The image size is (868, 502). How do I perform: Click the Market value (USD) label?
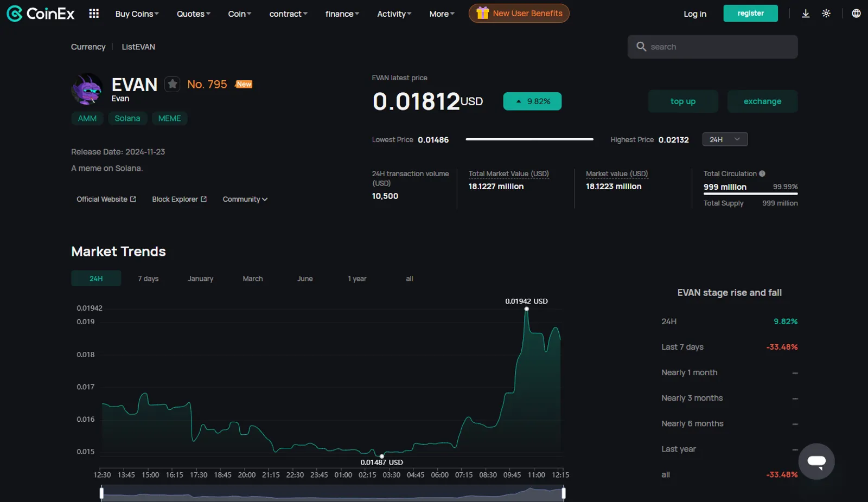(x=617, y=173)
